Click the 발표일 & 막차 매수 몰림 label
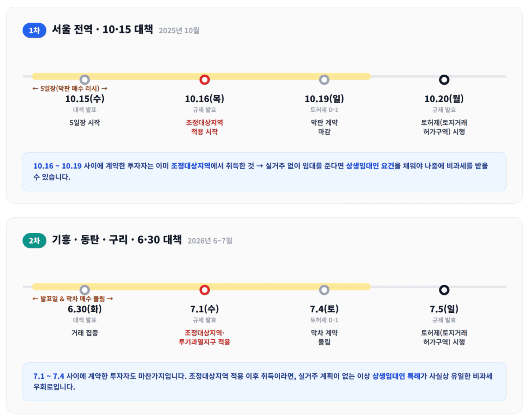The height and width of the screenshot is (420, 530). (73, 298)
